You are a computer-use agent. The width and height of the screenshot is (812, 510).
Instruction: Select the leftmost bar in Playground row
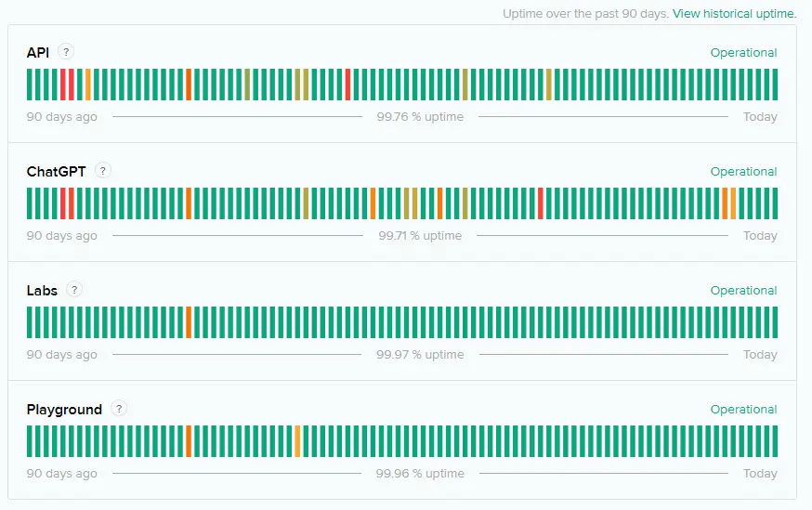click(30, 441)
